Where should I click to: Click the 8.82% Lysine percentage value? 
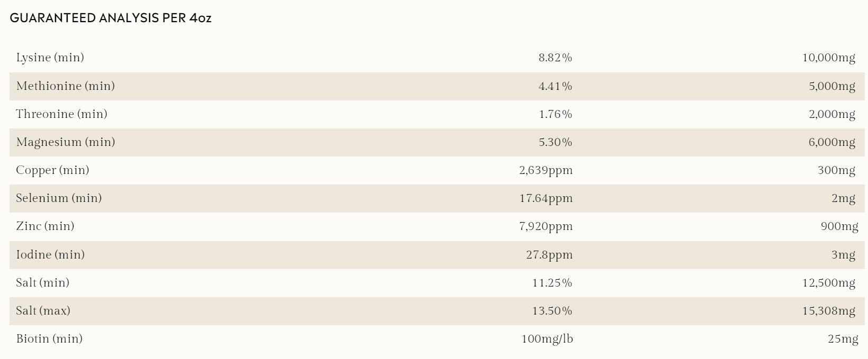pyautogui.click(x=555, y=58)
